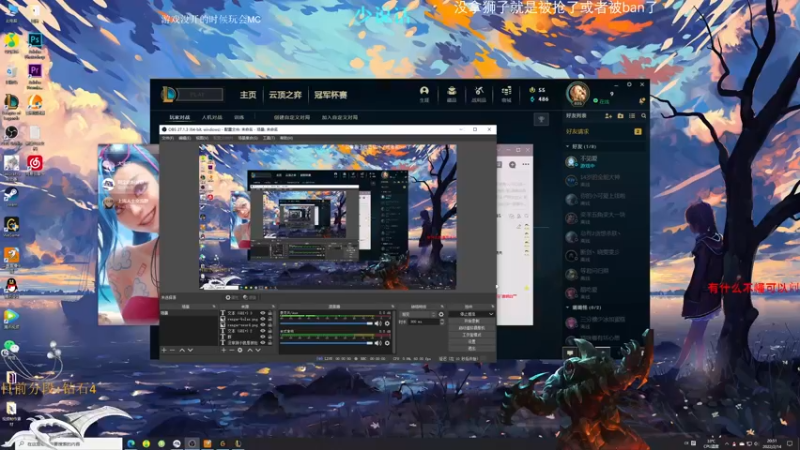This screenshot has height=450, width=800.
Task: Click the bottom audio track volume slider
Action: [327, 343]
